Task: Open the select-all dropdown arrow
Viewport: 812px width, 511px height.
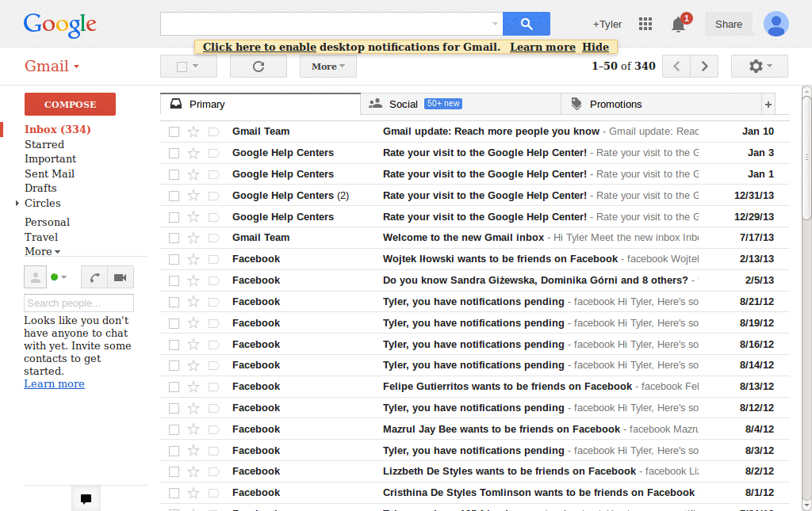Action: [x=196, y=67]
